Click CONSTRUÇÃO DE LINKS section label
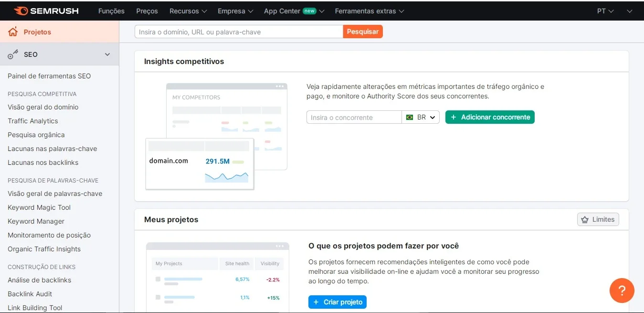The width and height of the screenshot is (644, 313). tap(42, 267)
